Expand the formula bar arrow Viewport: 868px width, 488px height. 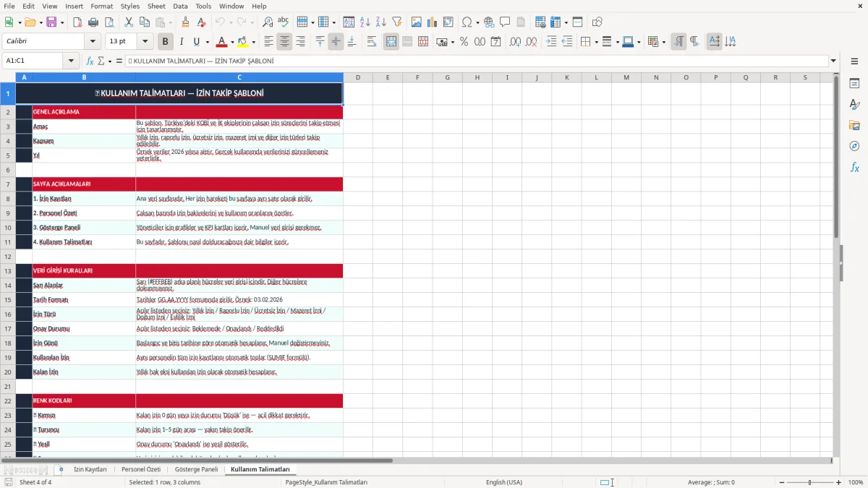coord(833,61)
